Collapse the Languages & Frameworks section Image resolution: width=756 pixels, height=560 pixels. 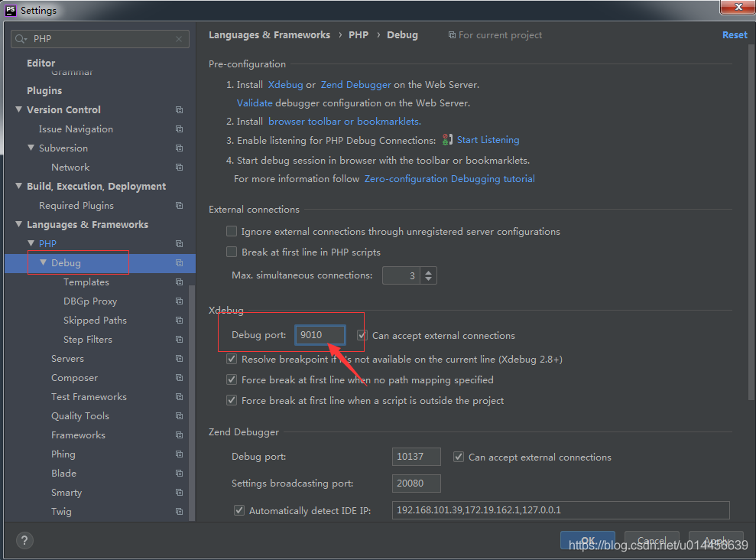coord(19,224)
